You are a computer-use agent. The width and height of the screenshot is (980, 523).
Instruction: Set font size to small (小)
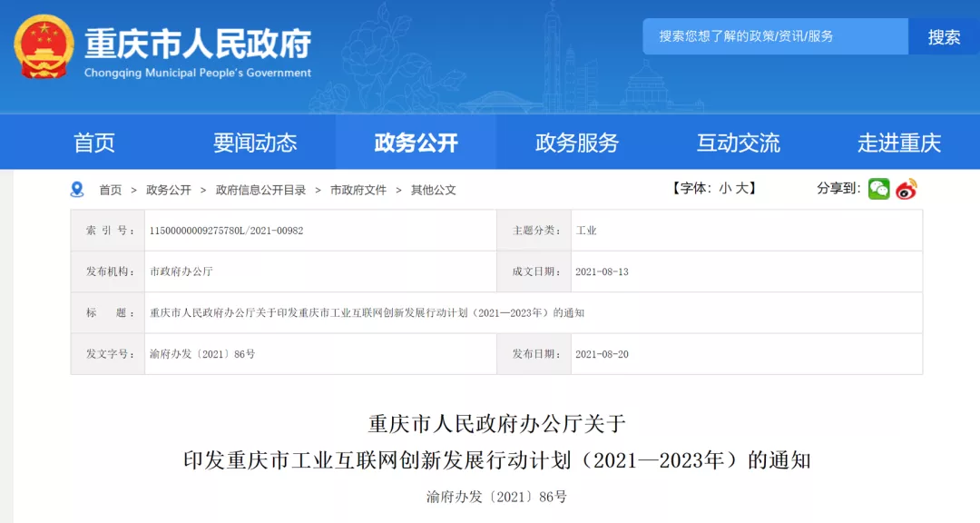coord(725,189)
